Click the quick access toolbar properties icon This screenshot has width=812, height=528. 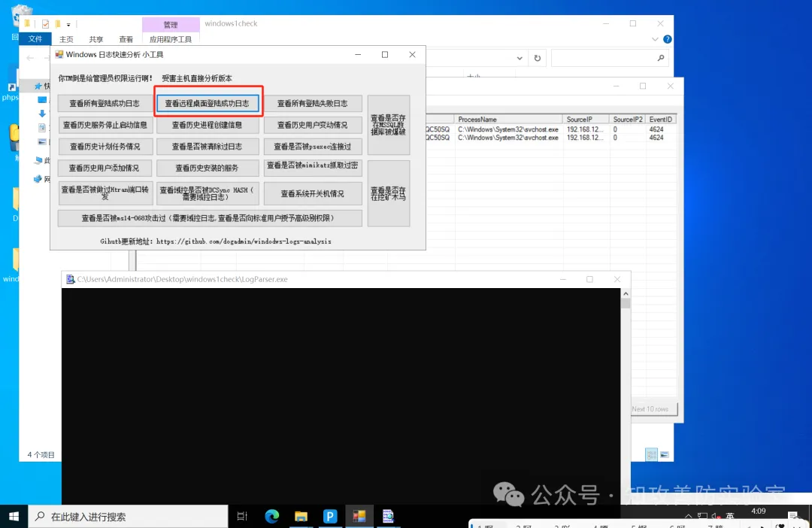point(46,24)
